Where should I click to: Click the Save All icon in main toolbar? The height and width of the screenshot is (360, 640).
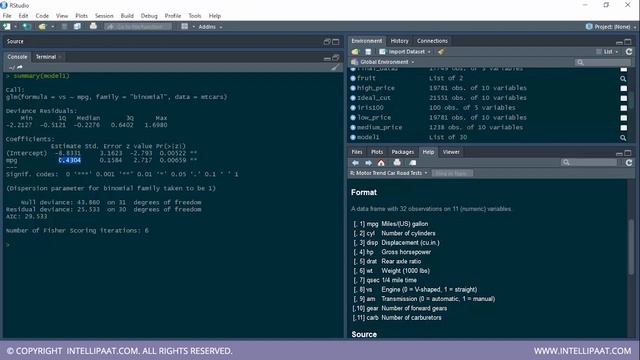(77, 27)
